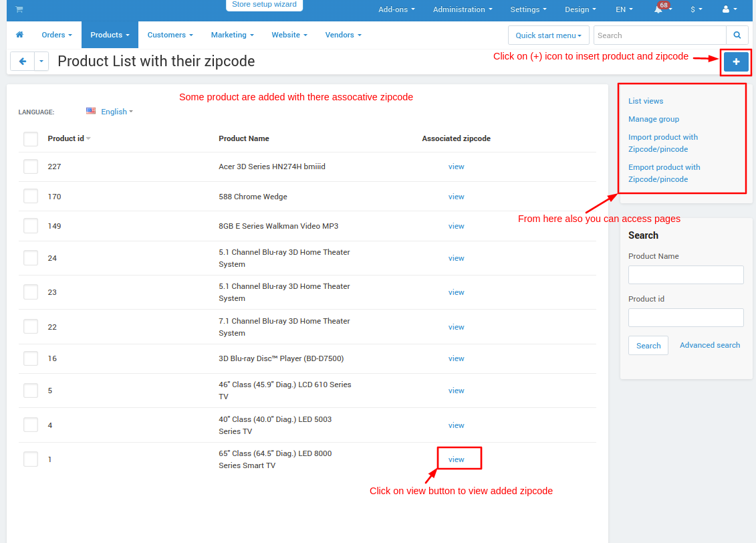Open the Website menu
The height and width of the screenshot is (543, 756).
tap(289, 35)
